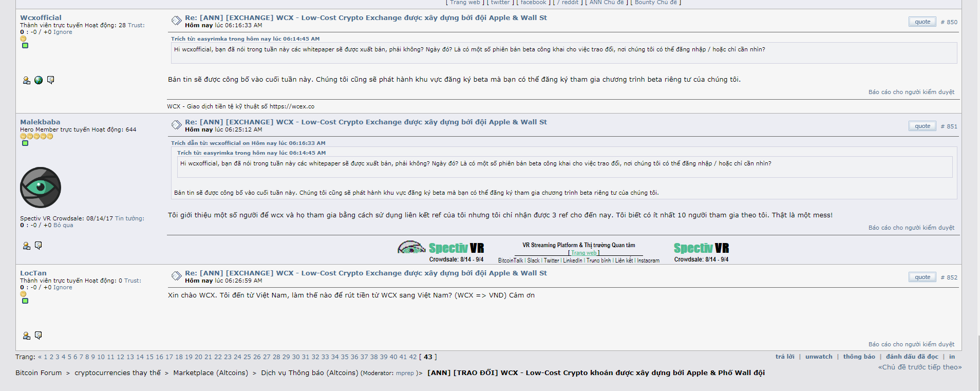
Task: Go to page 42 of the thread
Action: point(413,357)
